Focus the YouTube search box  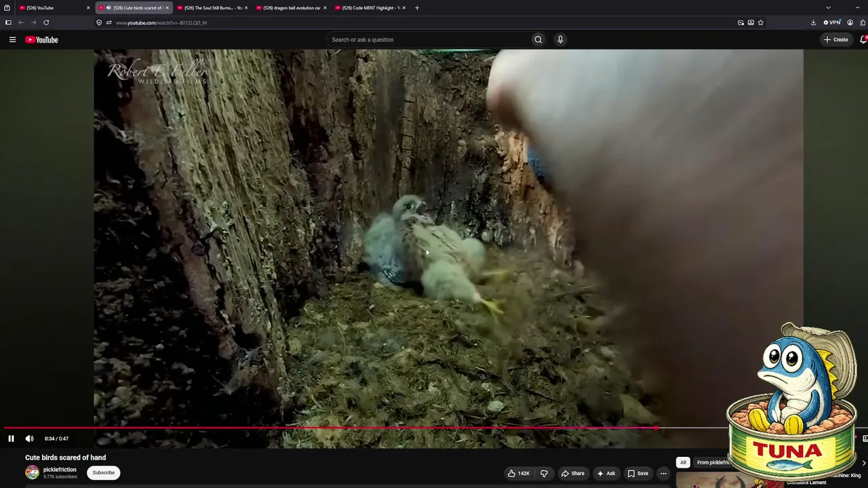[x=430, y=39]
